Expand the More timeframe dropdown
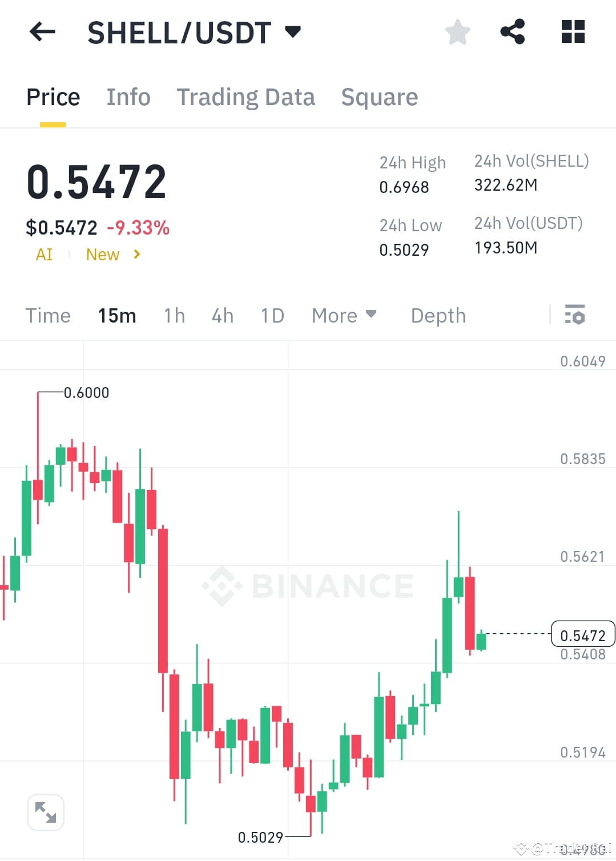Screen dimensions: 616x861 (x=344, y=315)
